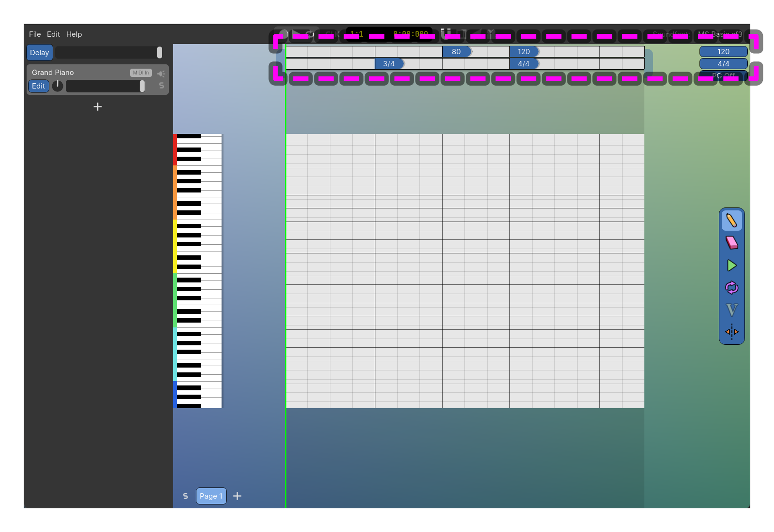Switch to the Page 1 tab
The height and width of the screenshot is (532, 774).
(x=211, y=496)
